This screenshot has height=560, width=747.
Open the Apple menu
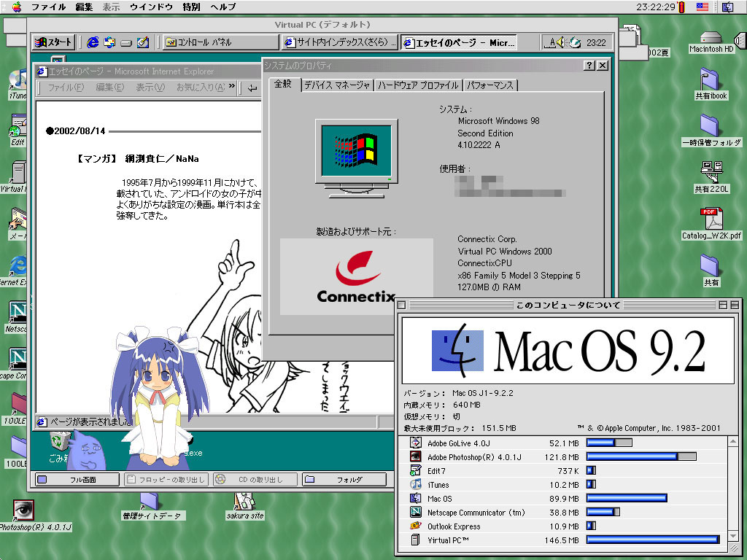[x=17, y=7]
